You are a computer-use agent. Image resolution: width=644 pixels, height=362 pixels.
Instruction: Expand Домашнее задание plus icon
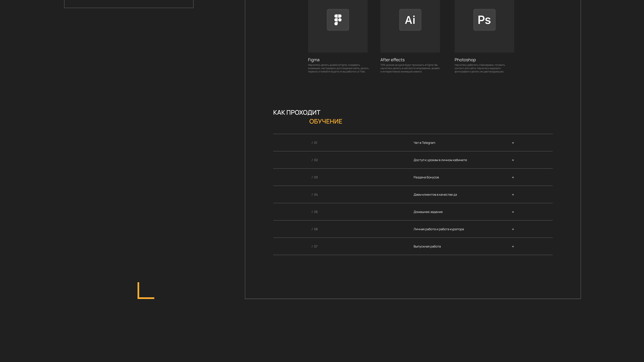tap(513, 212)
